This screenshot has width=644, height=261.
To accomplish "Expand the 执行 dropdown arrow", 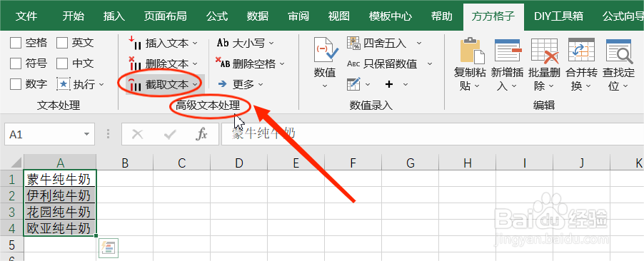I will coord(102,85).
